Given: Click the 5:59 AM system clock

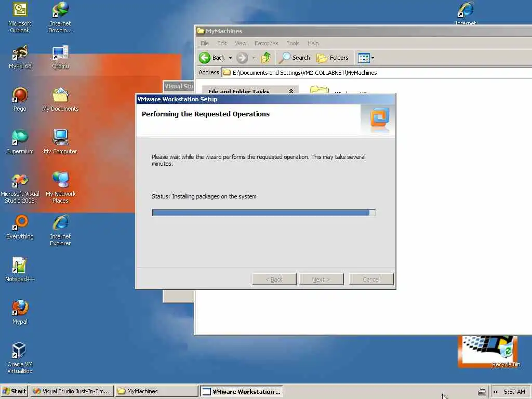Looking at the screenshot, I should [514, 392].
